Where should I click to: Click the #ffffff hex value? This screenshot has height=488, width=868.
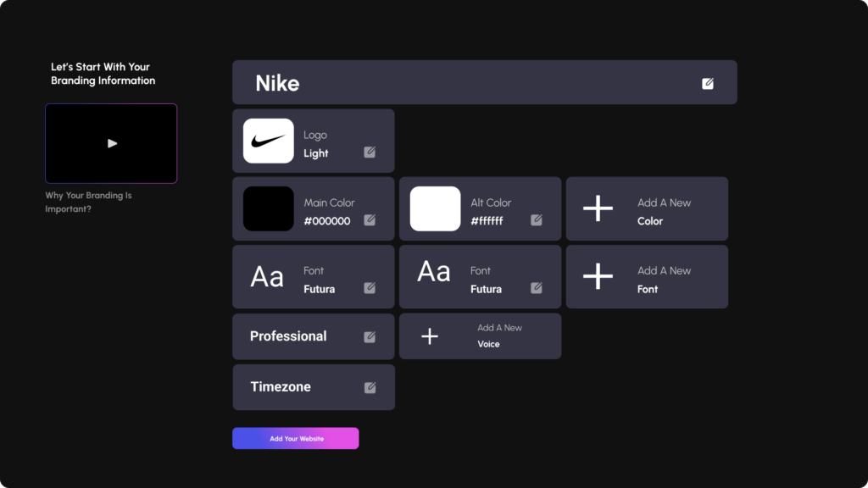(487, 221)
